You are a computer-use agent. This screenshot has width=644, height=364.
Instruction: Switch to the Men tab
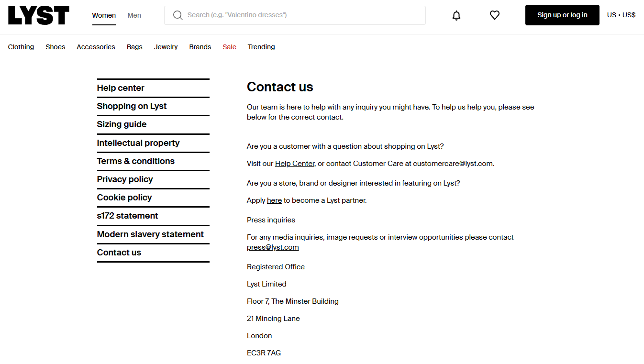click(134, 15)
